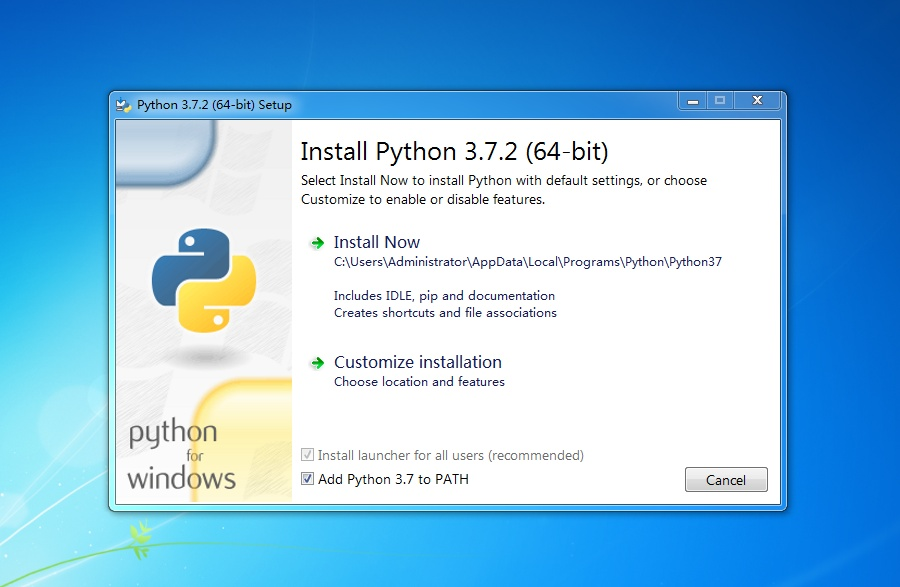Click the installer icon in the title bar
The width and height of the screenshot is (900, 587).
(x=124, y=104)
